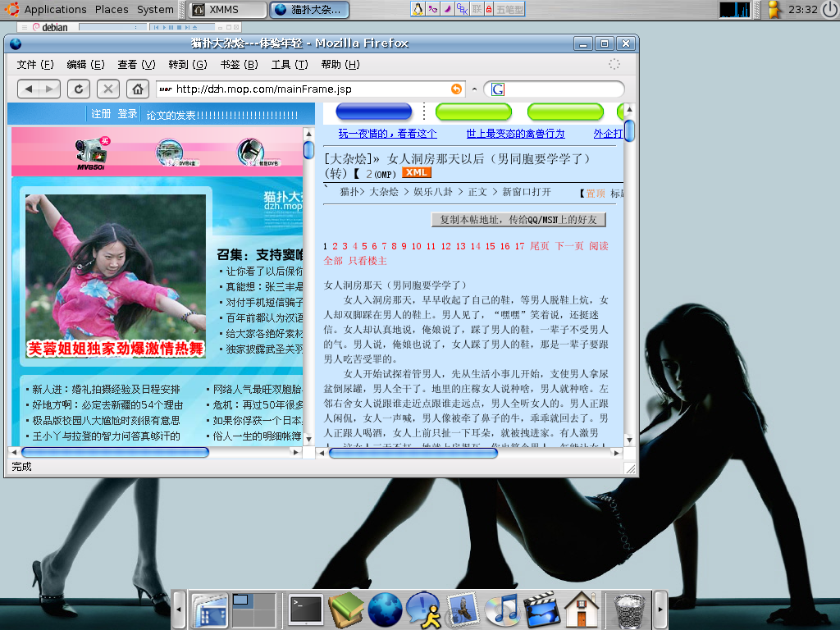This screenshot has height=630, width=840.
Task: Click the left frame horizontal scrollbar
Action: pos(115,453)
